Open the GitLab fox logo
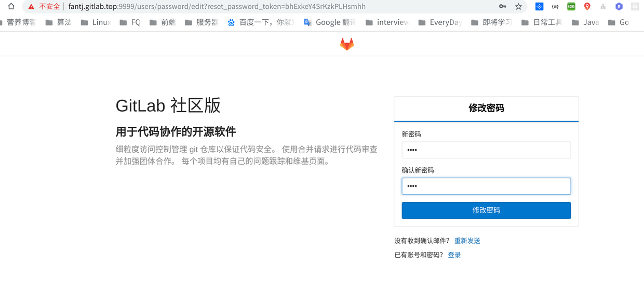644x307 pixels. pyautogui.click(x=347, y=44)
